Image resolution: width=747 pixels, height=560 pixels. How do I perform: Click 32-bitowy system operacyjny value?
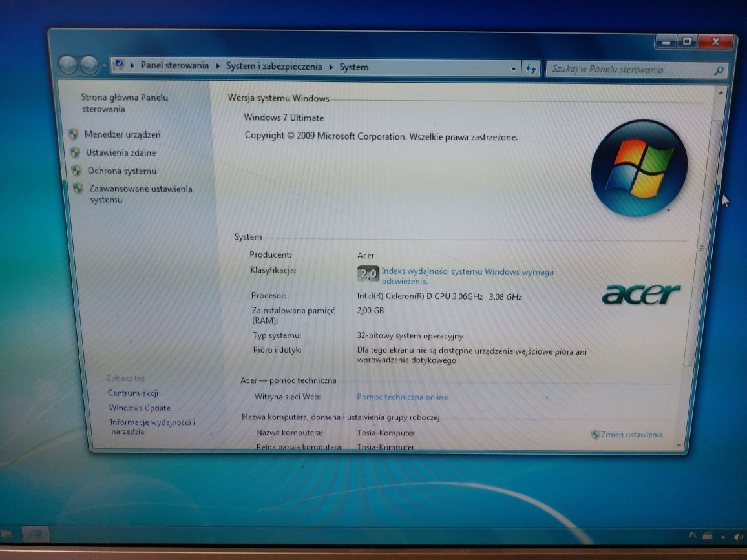[x=410, y=336]
